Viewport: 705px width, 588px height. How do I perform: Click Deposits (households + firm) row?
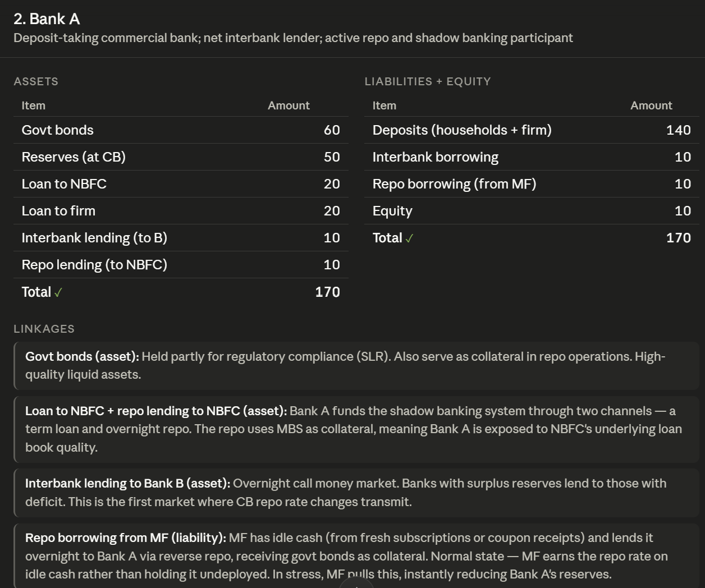point(532,130)
